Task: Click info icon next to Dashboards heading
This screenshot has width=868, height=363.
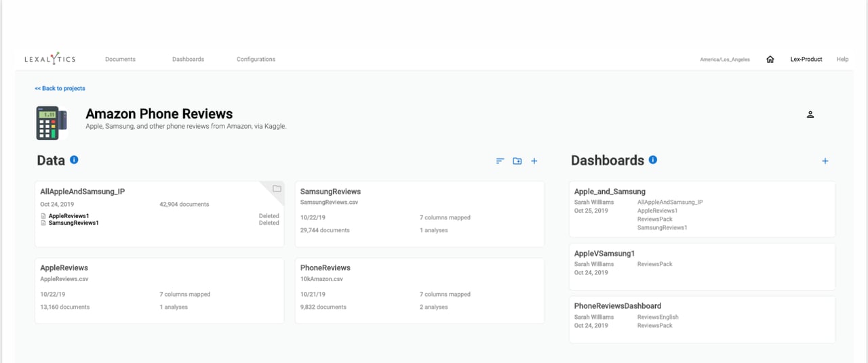Action: [652, 160]
